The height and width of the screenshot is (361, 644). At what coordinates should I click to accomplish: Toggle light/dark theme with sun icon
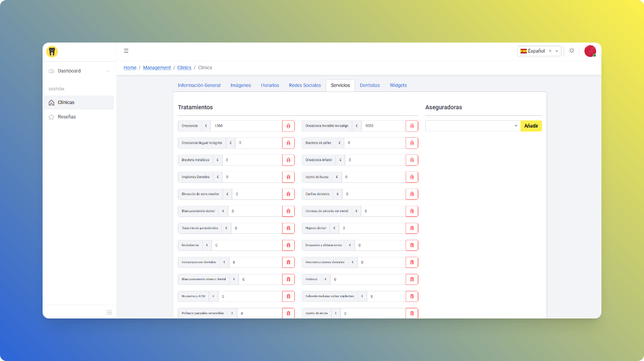click(x=572, y=51)
